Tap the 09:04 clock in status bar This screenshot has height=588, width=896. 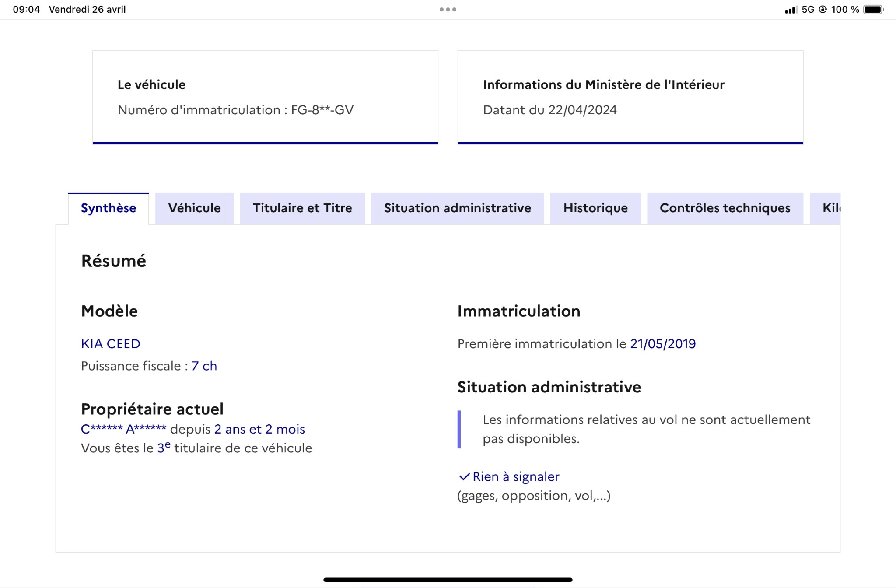pos(26,9)
